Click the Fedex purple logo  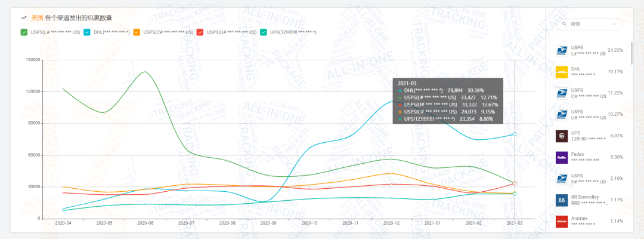pos(561,158)
